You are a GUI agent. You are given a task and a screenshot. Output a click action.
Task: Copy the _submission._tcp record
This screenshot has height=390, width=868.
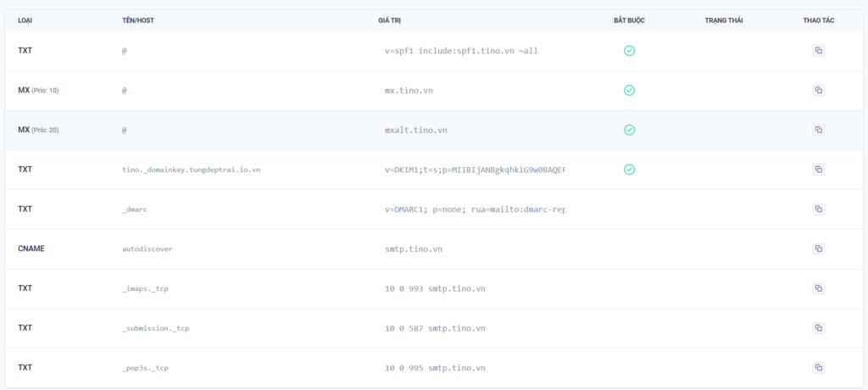(818, 328)
